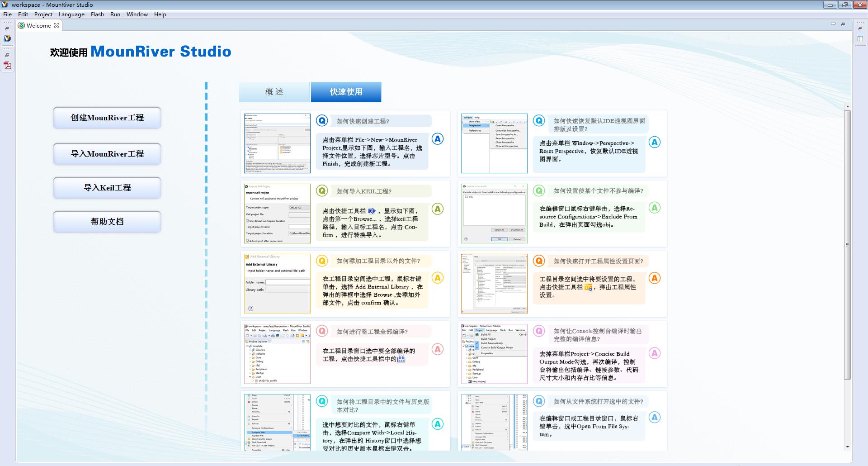Maximize the Welcome view area
The width and height of the screenshot is (868, 466).
click(x=843, y=24)
